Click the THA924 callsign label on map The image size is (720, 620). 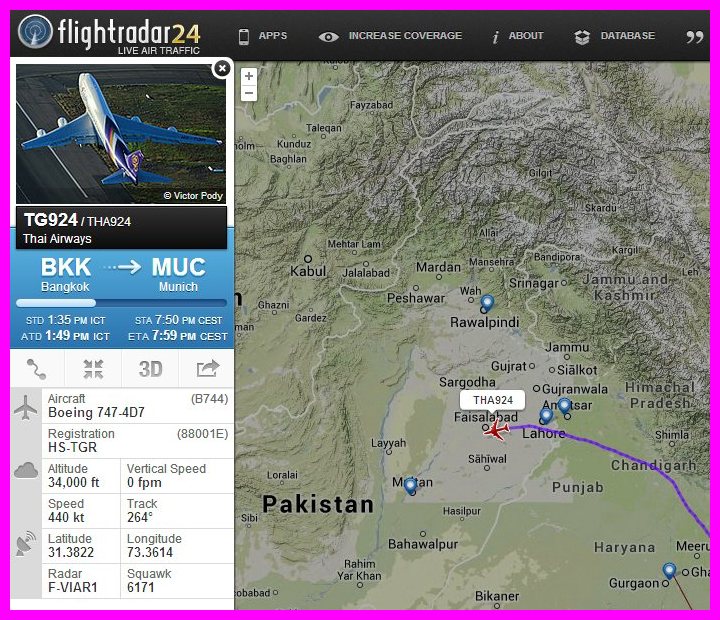pyautogui.click(x=493, y=400)
